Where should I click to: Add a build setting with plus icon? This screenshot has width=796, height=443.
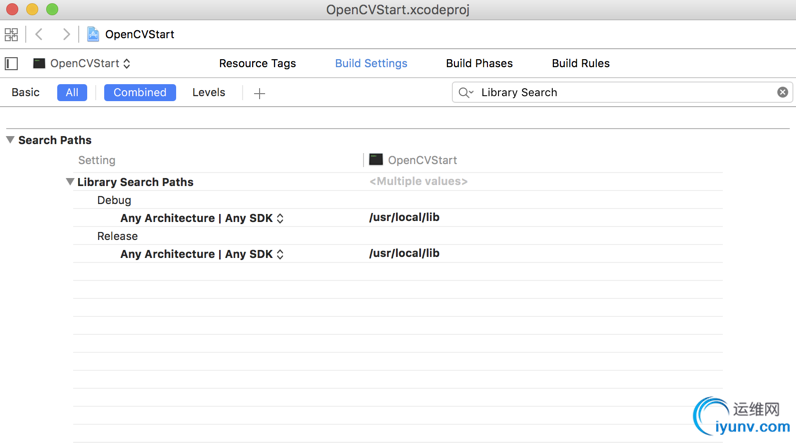pos(259,93)
